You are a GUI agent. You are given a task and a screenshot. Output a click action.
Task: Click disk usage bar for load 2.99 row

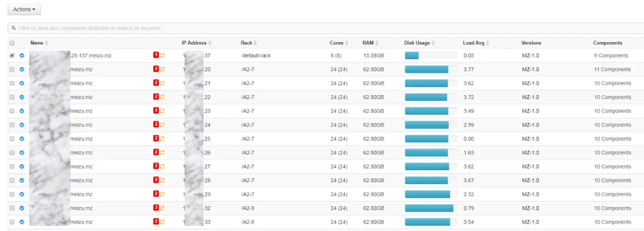(x=431, y=125)
